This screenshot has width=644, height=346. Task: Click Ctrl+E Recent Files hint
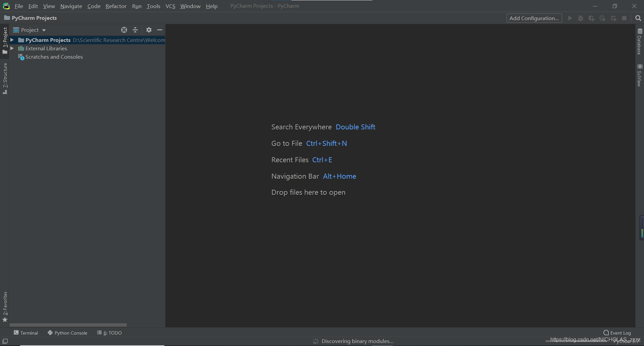point(322,160)
